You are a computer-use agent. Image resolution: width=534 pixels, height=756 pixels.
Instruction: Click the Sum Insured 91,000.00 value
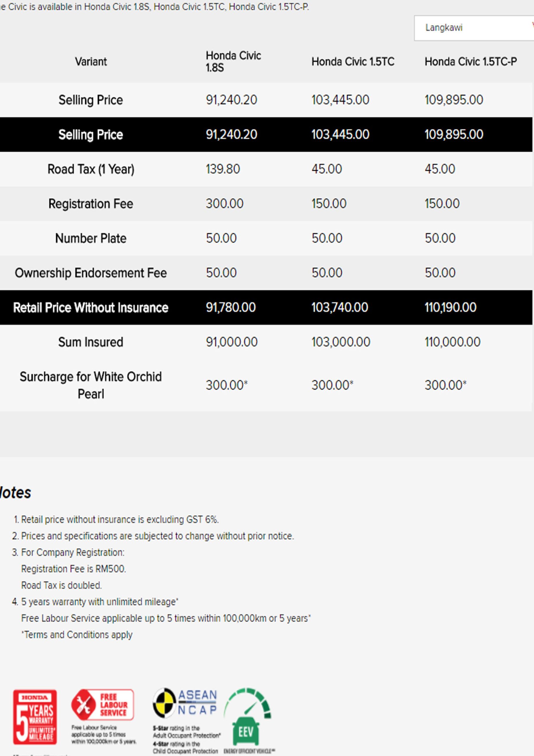click(x=232, y=342)
